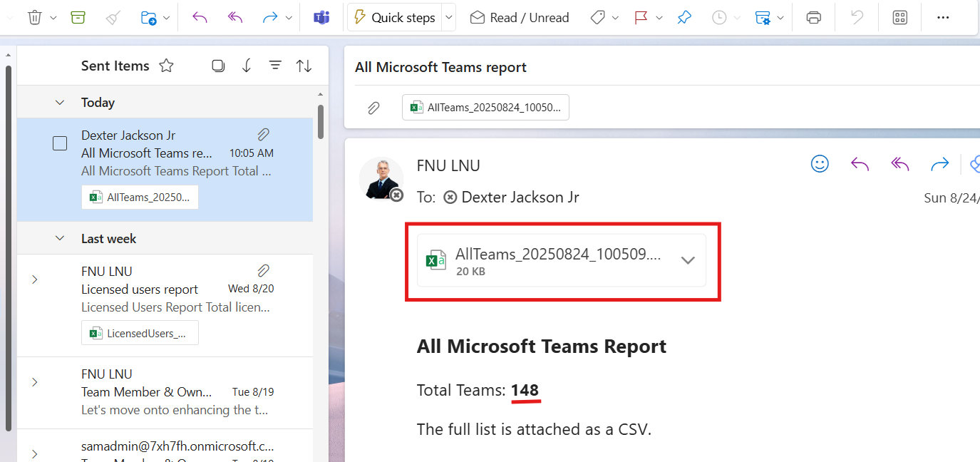The image size is (980, 462).
Task: Print the email using the printer icon
Action: pyautogui.click(x=814, y=18)
